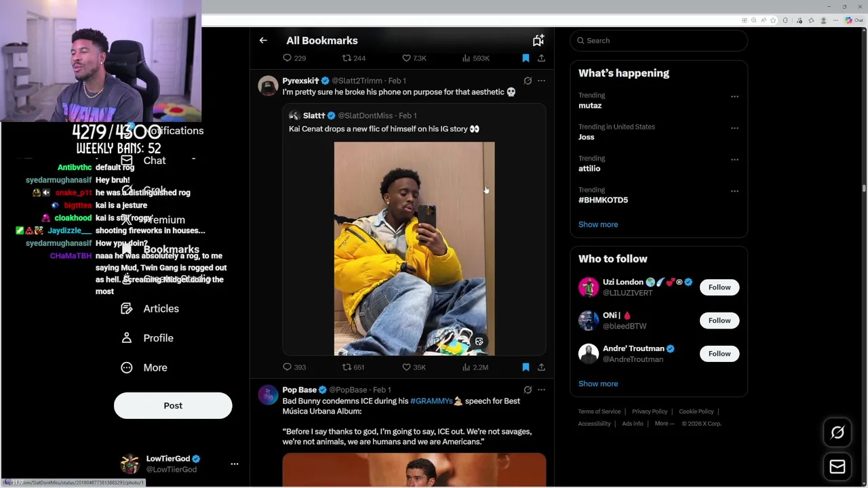Open the trending topic mutaz

(x=590, y=106)
